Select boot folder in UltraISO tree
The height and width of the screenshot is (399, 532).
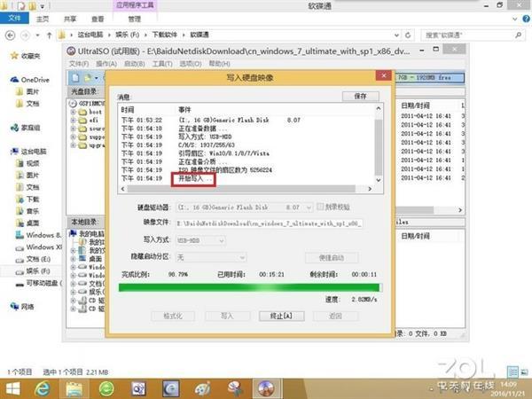[91, 112]
